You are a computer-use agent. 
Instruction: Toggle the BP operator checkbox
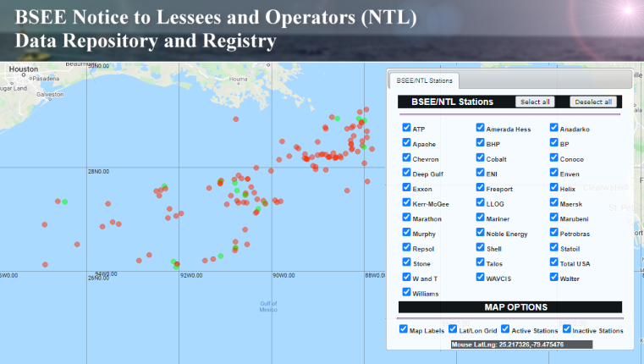554,143
